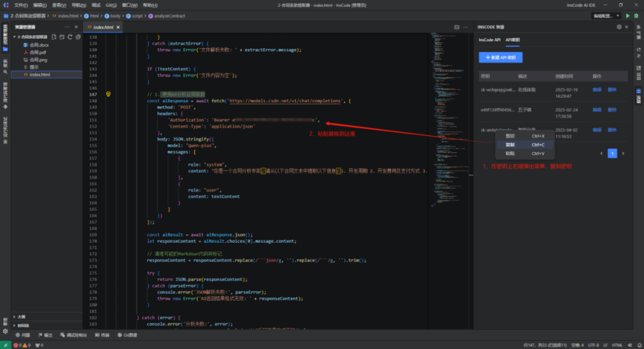Open the editor's more actions ellipsis
This screenshot has width=644, height=349.
(x=465, y=27)
